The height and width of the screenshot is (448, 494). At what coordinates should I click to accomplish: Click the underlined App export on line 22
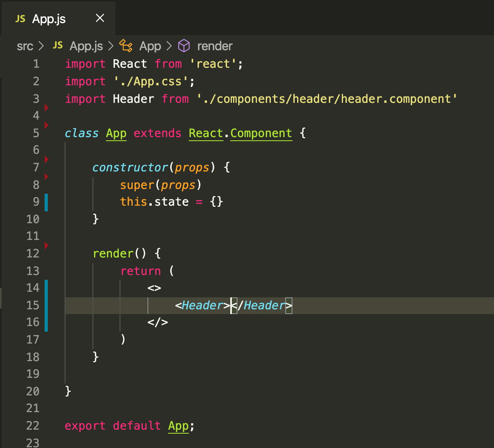[178, 426]
